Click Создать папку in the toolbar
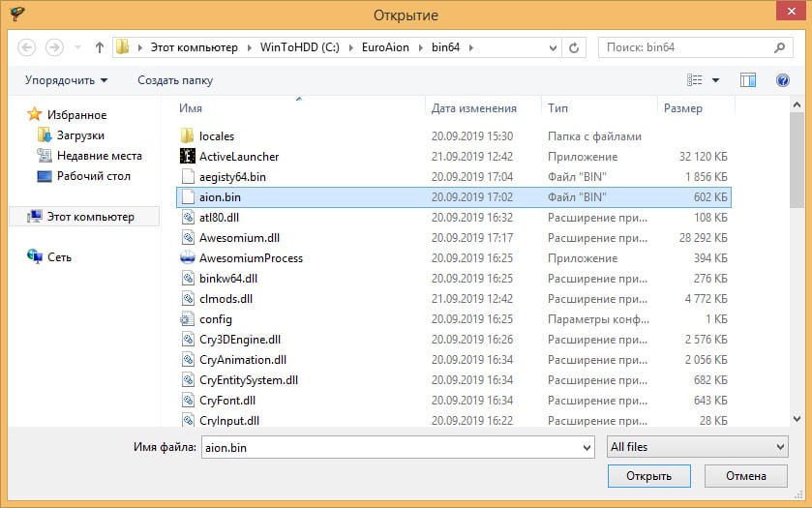This screenshot has width=812, height=508. (175, 80)
